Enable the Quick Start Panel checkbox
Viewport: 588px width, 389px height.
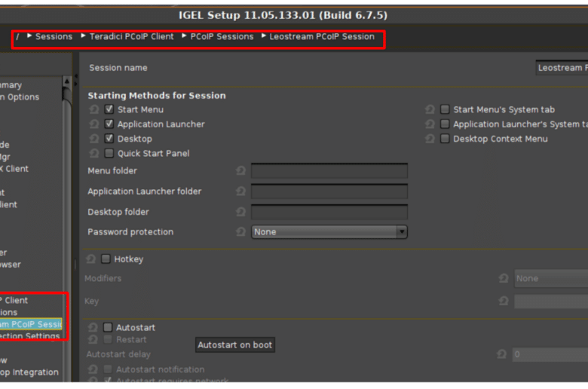pyautogui.click(x=109, y=153)
